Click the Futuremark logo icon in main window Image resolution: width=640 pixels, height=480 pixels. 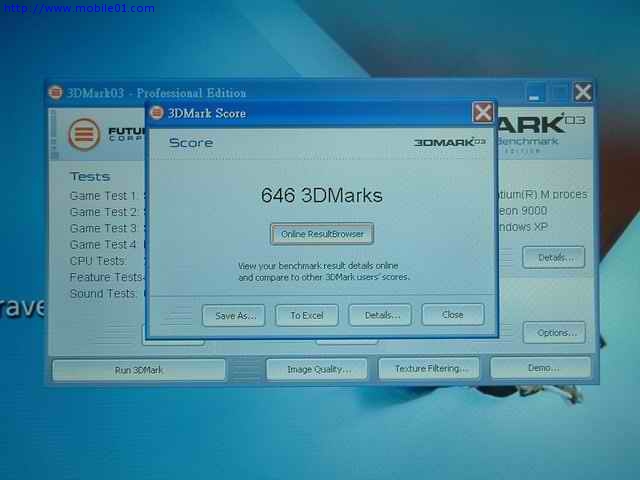[x=84, y=134]
